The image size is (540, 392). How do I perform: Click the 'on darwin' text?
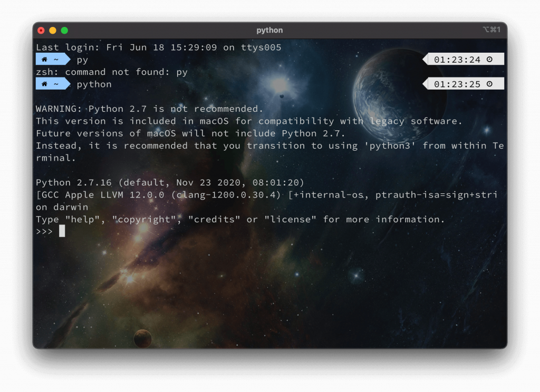[x=62, y=207]
